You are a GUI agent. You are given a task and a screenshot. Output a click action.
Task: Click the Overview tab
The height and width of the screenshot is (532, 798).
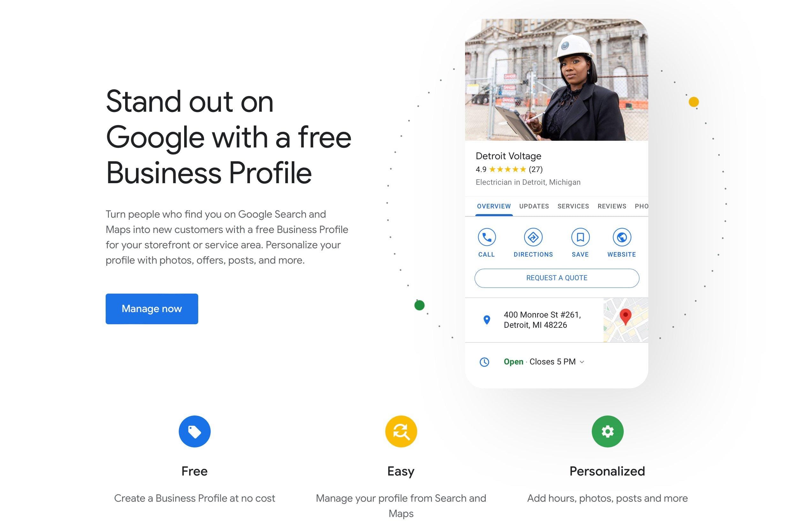(493, 206)
